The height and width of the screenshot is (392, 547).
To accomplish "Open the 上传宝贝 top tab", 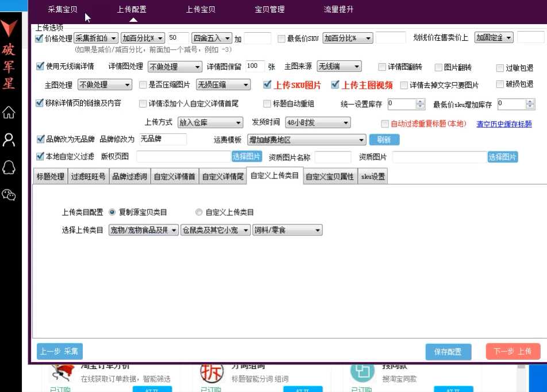I will click(201, 9).
